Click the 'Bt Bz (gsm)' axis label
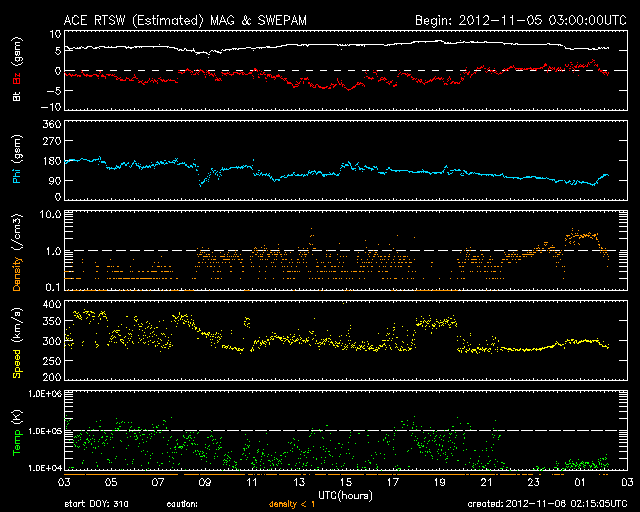The image size is (640, 512). tap(17, 69)
